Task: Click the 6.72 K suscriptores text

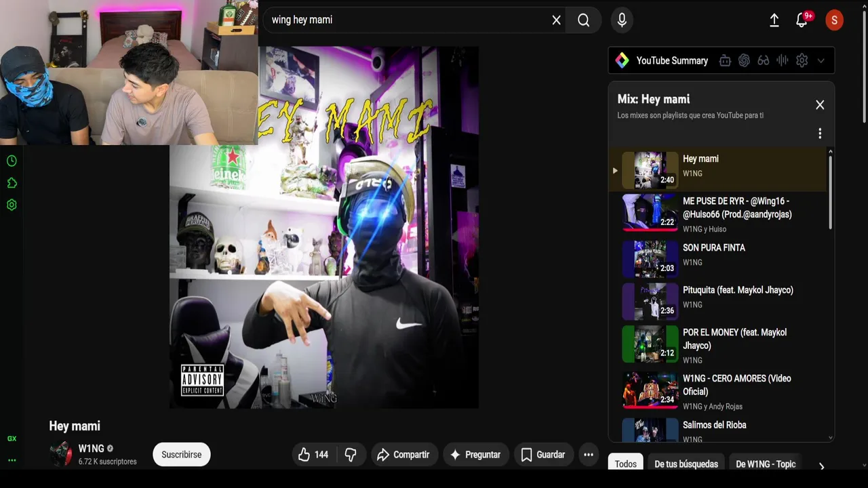Action: click(x=107, y=462)
